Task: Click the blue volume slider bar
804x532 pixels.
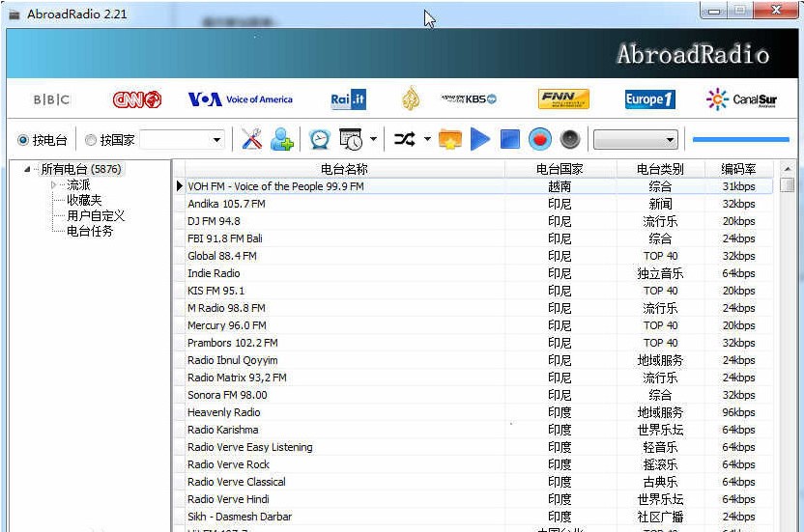Action: [x=740, y=139]
